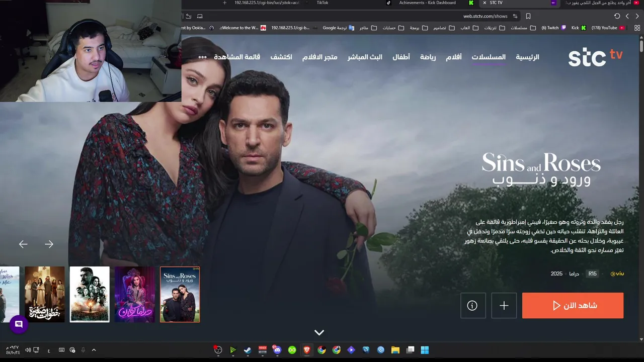Click the stc tv logo
Screen dimensions: 644x362
click(595, 58)
